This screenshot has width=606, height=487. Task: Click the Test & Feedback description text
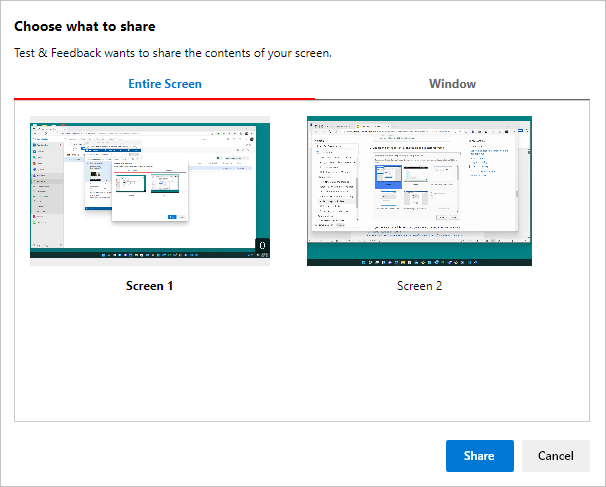pos(173,53)
